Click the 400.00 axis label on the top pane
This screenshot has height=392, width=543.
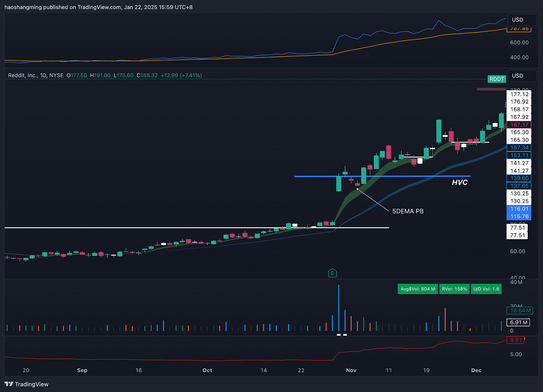pos(519,57)
